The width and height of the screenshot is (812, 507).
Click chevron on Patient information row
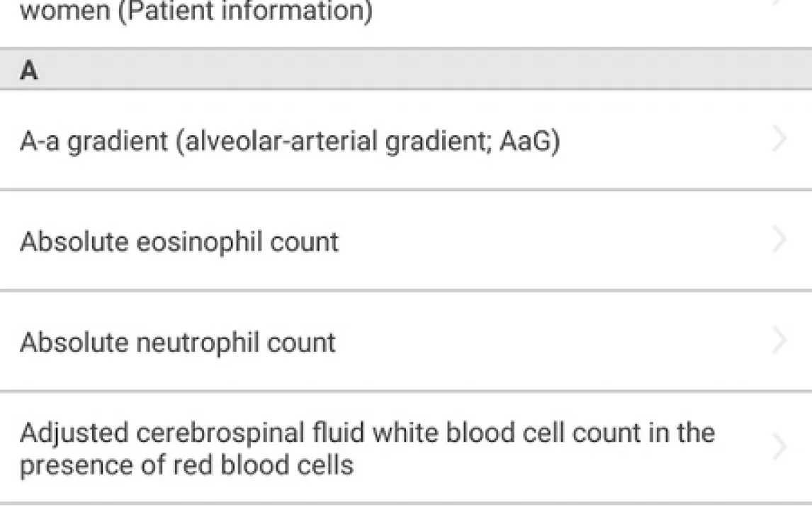click(779, 4)
